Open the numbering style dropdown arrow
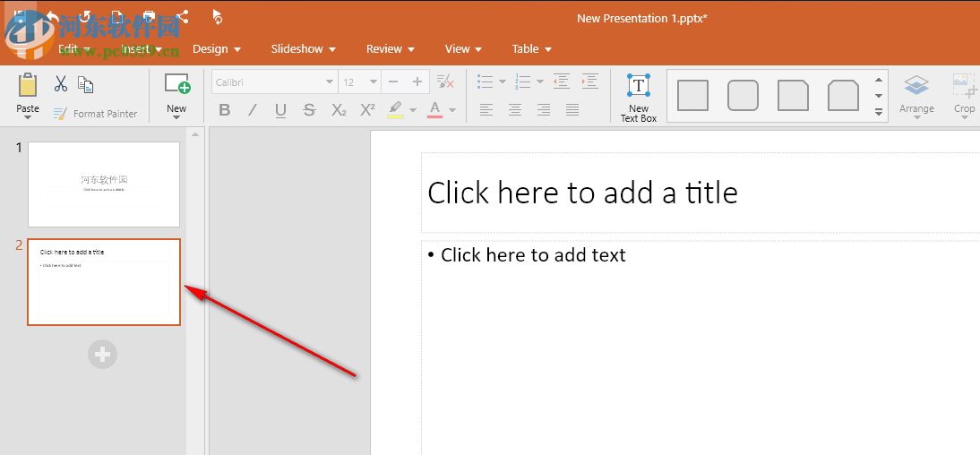Image resolution: width=980 pixels, height=455 pixels. pos(540,82)
